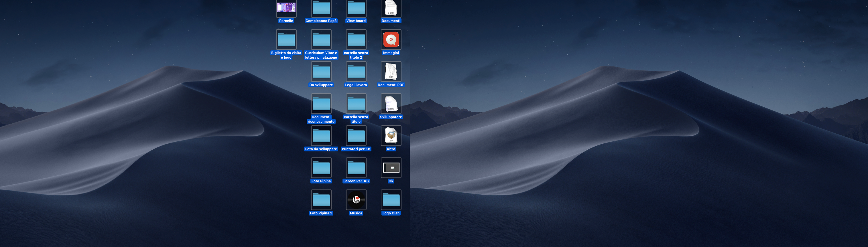Click the Ok screenshot thumbnail
This screenshot has height=247, width=868.
(391, 167)
